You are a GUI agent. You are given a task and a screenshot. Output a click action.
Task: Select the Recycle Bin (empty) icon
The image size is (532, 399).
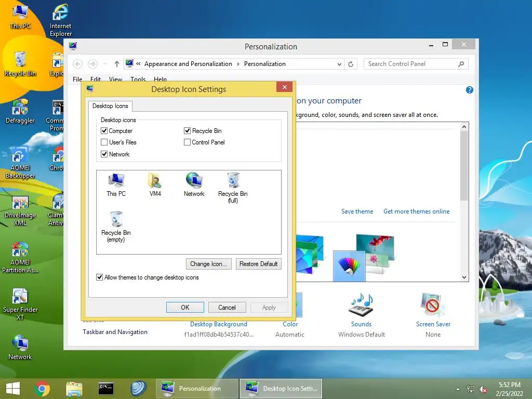click(x=116, y=227)
